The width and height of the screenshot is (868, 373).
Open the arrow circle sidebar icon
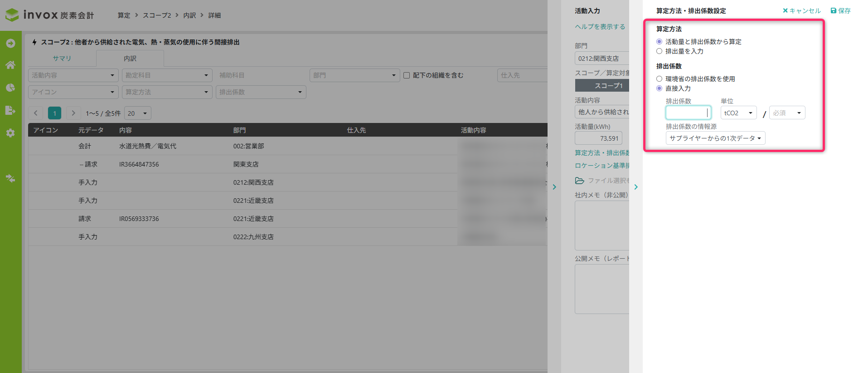[10, 44]
